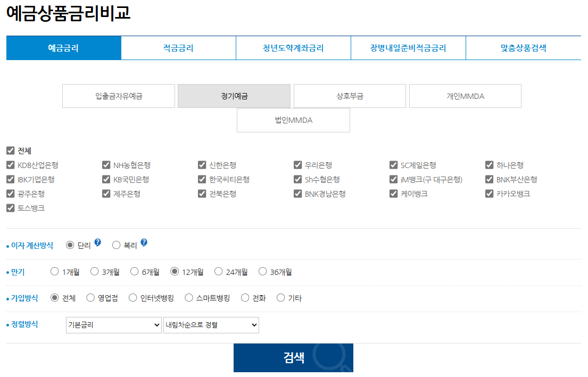This screenshot has height=377, width=588.
Task: Uncheck the KDB산업은행 checkbox
Action: (10, 165)
